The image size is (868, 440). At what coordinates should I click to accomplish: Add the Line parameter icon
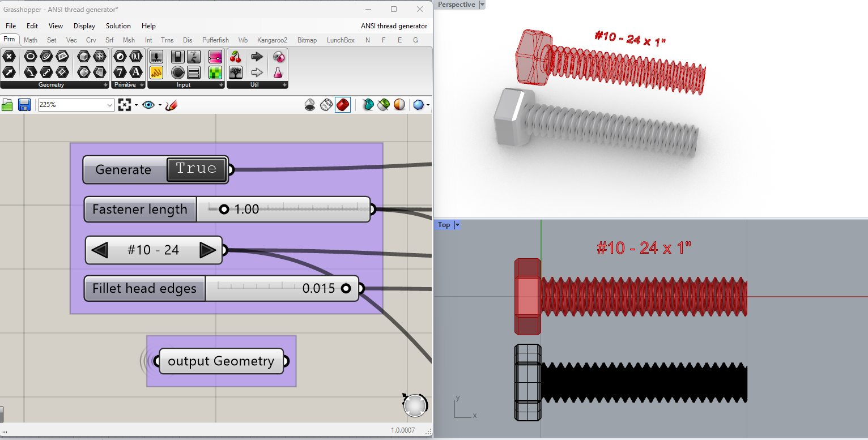coord(46,72)
